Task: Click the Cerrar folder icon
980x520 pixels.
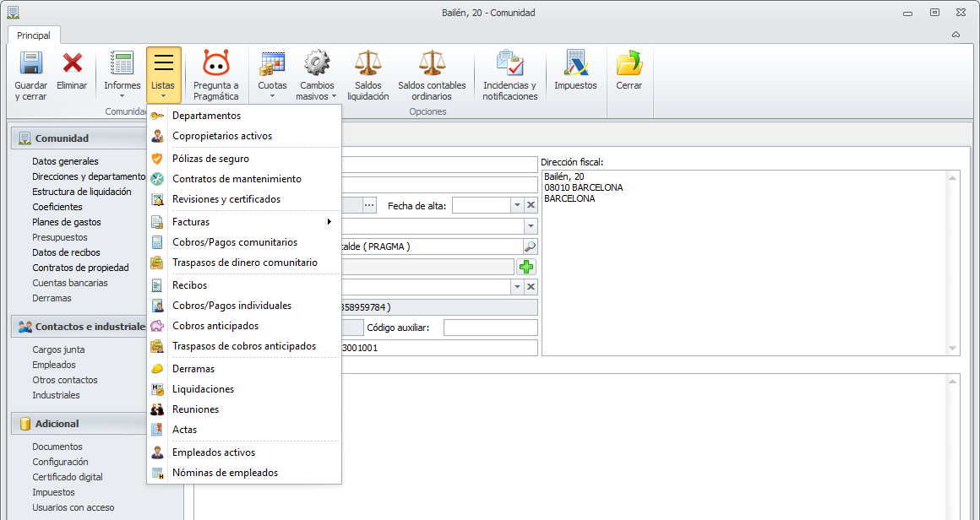Action: point(629,64)
